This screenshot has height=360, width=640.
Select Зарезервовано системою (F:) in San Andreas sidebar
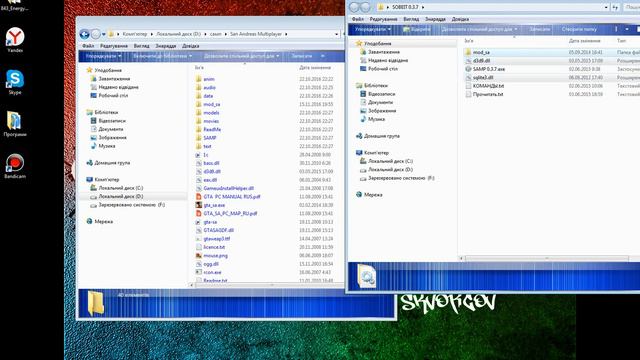(x=131, y=205)
